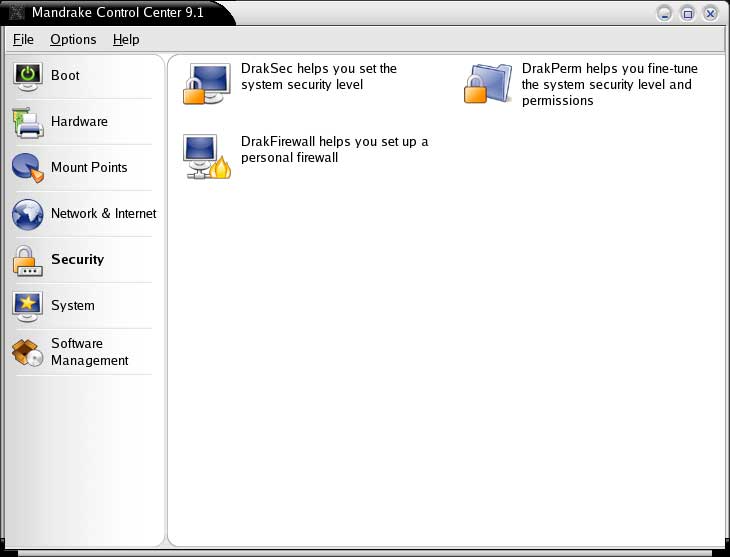Open Mount Points via its disk icon
This screenshot has width=730, height=557.
click(28, 168)
